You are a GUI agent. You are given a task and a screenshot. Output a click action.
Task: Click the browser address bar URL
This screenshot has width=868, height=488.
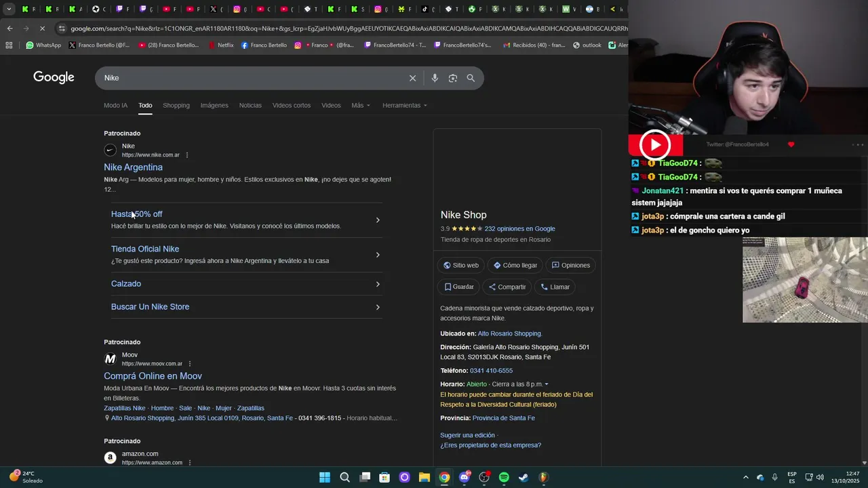(349, 28)
